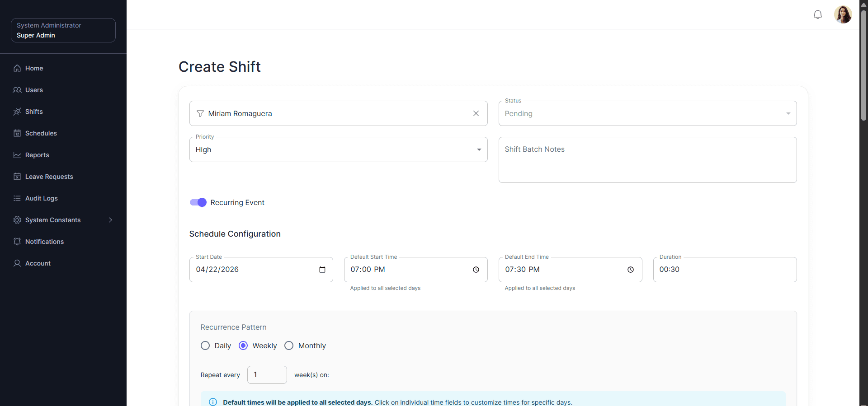Click the Schedules calendar icon

coord(17,133)
